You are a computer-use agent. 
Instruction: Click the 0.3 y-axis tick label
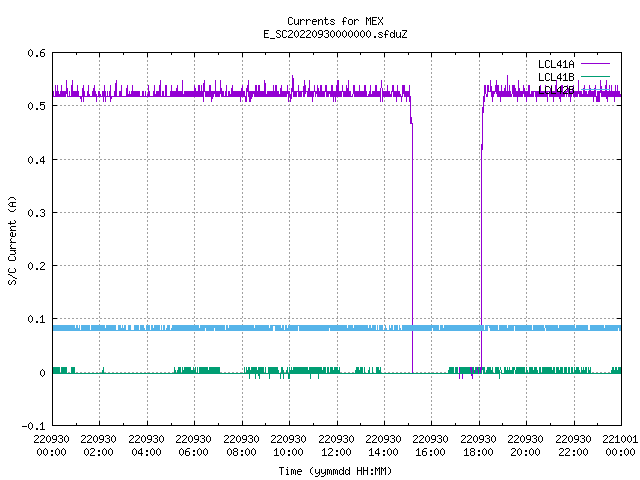(36, 213)
